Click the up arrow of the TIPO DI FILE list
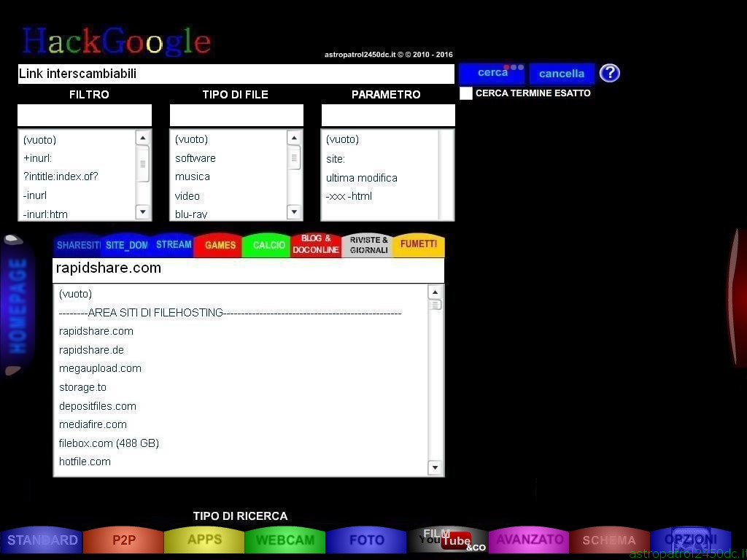Screen dimensions: 747x560 (294, 138)
